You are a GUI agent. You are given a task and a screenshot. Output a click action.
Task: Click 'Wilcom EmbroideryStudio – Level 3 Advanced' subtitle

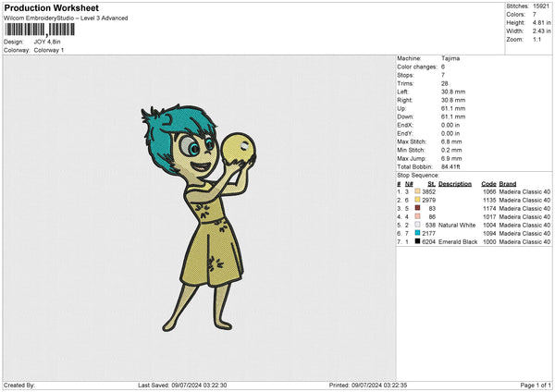click(66, 18)
